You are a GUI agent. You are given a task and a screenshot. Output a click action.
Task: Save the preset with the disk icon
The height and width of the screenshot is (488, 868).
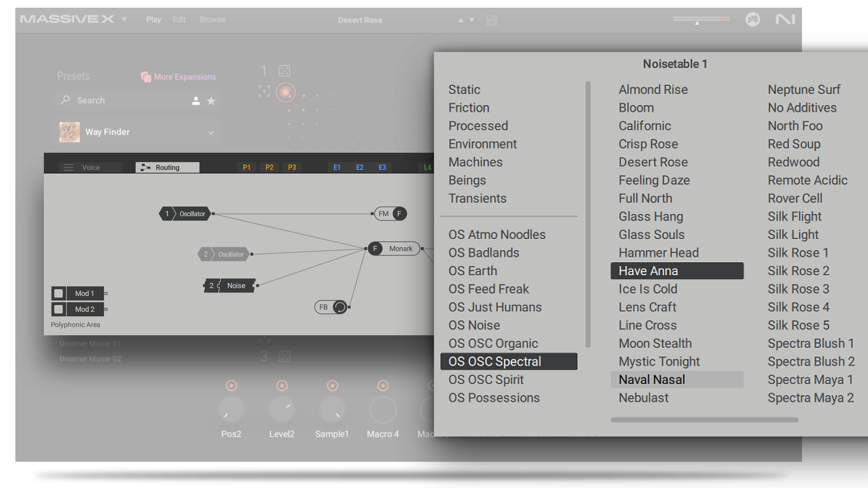(491, 20)
